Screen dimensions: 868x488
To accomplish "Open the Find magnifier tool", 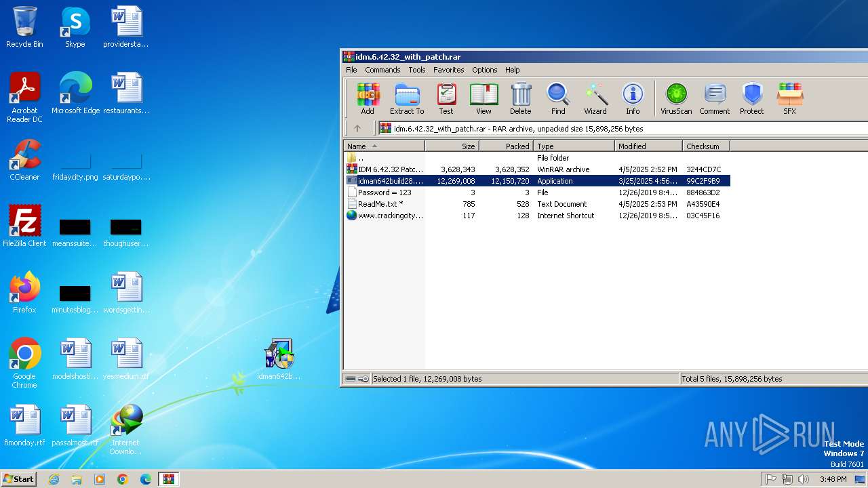I will pos(558,99).
